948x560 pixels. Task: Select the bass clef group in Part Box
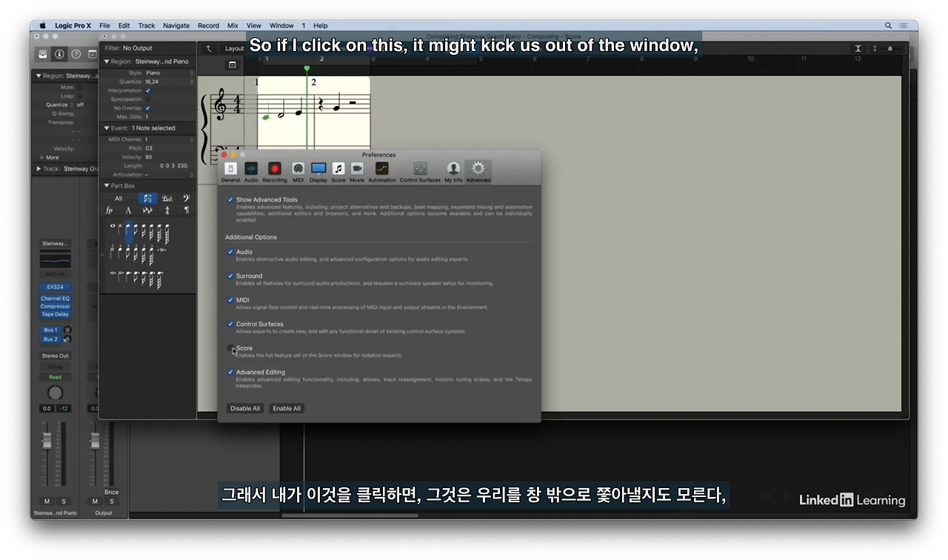coord(186,199)
